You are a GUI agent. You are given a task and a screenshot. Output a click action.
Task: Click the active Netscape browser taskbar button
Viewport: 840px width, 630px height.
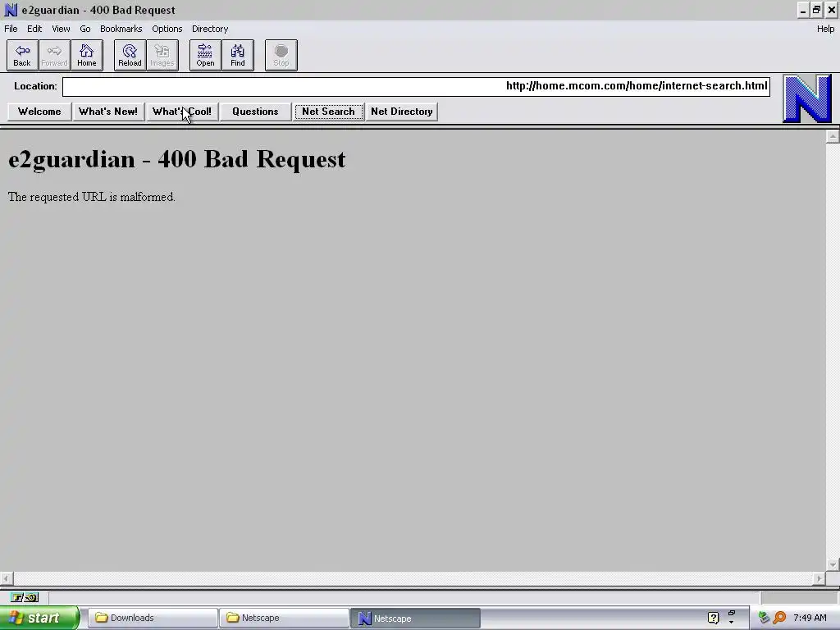point(415,618)
